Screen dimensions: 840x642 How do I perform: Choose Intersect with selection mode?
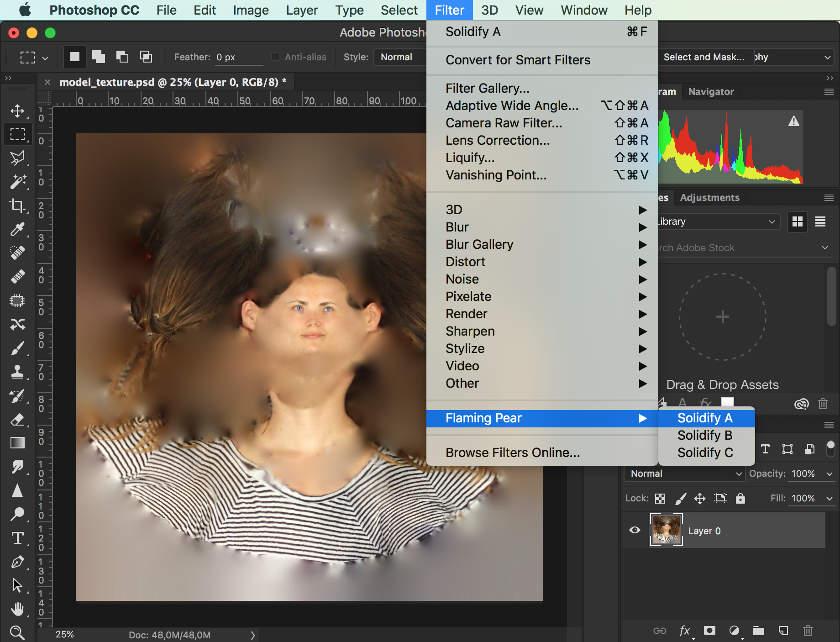(x=146, y=57)
